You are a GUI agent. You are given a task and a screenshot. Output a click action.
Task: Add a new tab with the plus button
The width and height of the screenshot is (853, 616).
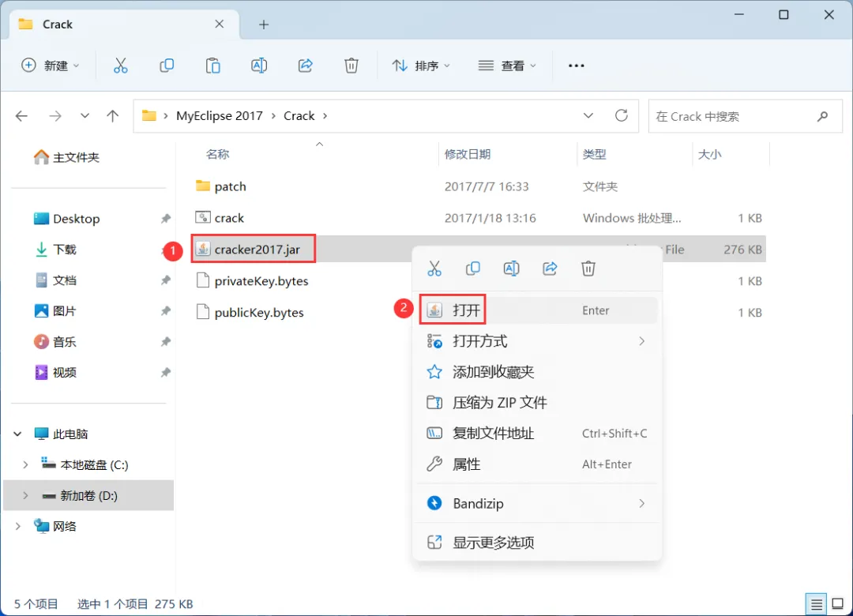pyautogui.click(x=264, y=24)
